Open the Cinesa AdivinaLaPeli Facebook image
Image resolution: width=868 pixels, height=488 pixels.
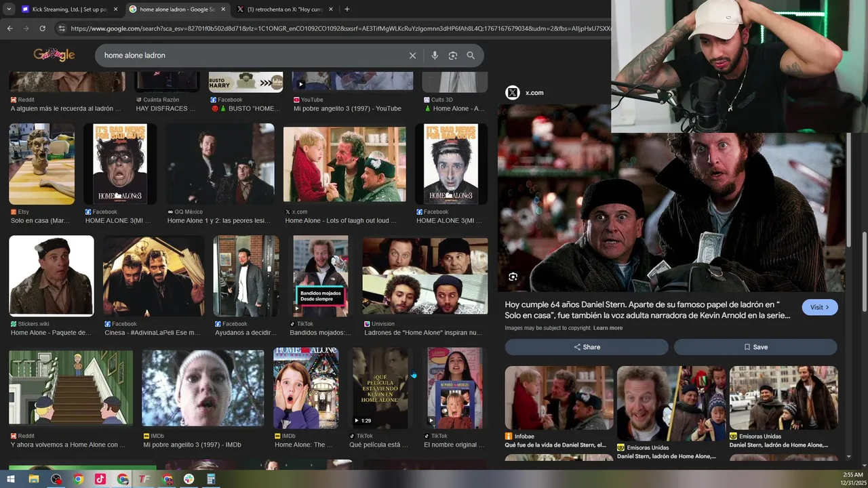click(154, 276)
